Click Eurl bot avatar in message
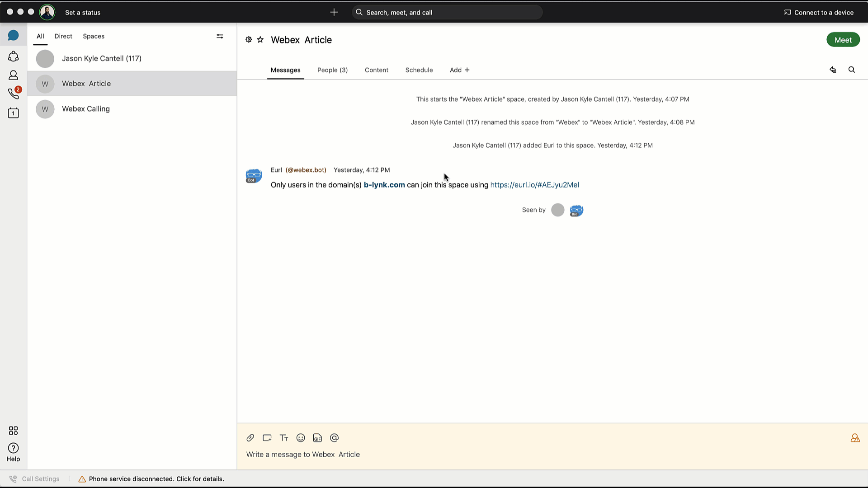Screen dimensions: 868x488 (x=254, y=175)
